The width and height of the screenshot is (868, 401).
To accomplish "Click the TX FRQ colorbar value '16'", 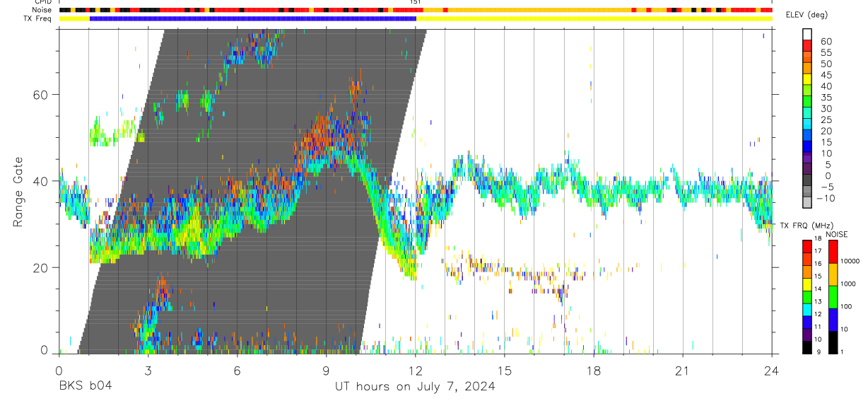I will pos(818,264).
